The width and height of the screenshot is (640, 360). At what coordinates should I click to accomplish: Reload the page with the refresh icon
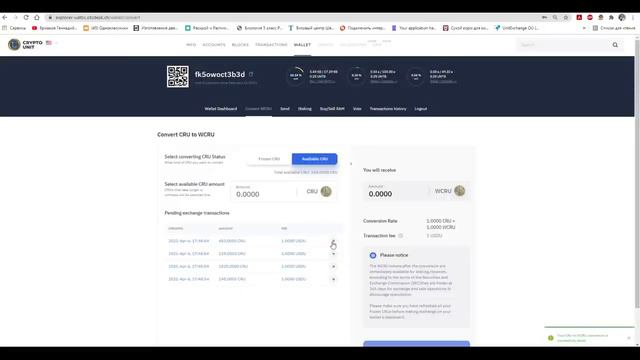click(26, 18)
